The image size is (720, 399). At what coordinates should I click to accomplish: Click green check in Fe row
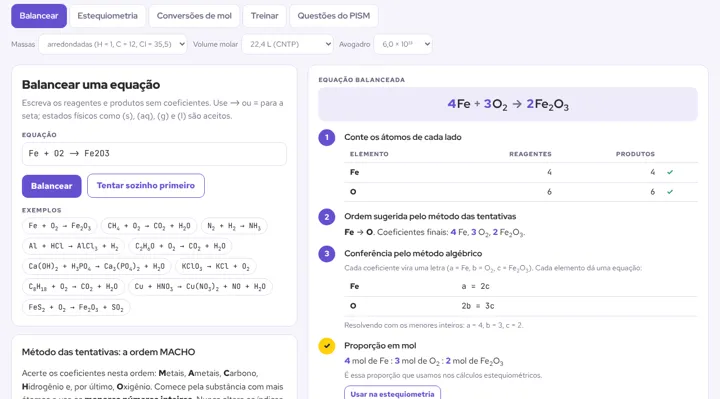tap(670, 172)
